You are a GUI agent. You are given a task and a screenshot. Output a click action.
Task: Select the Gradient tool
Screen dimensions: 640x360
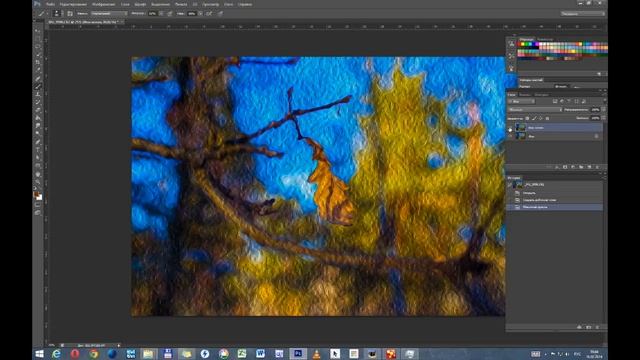(38, 118)
